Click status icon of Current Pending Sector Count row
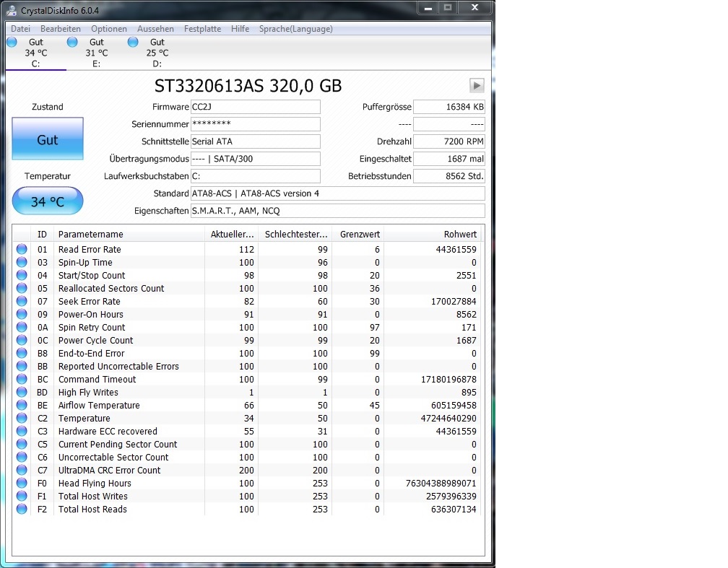The height and width of the screenshot is (568, 728). tap(22, 444)
